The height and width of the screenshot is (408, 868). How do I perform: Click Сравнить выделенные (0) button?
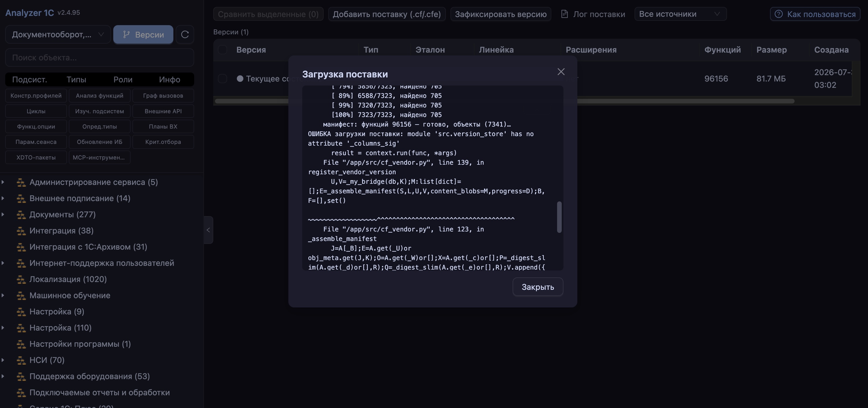pos(268,14)
